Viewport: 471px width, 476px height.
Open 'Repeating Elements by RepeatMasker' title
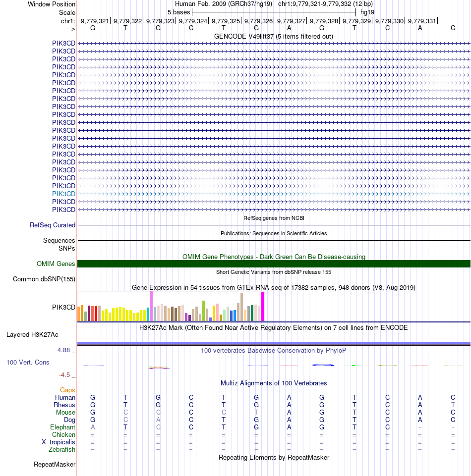(x=274, y=458)
